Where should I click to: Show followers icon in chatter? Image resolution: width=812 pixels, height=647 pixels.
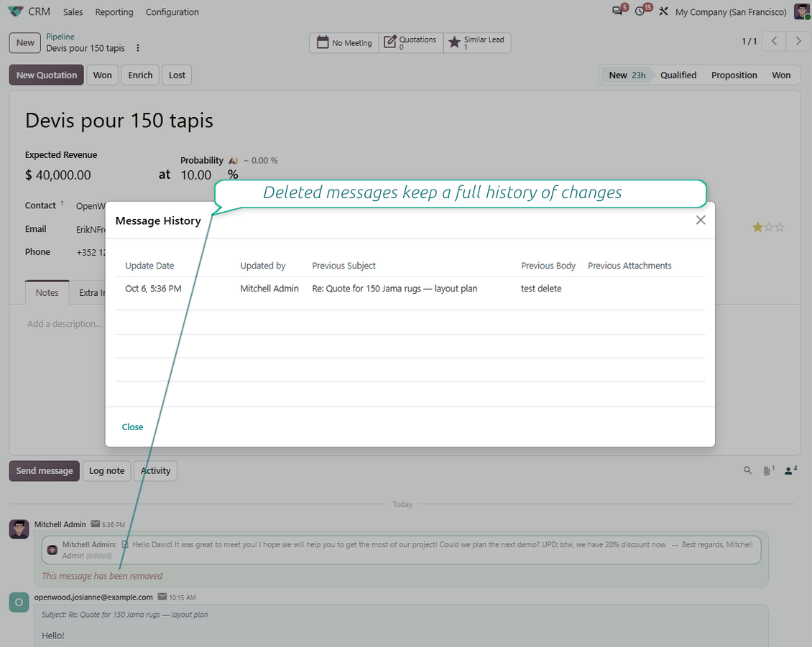click(790, 470)
